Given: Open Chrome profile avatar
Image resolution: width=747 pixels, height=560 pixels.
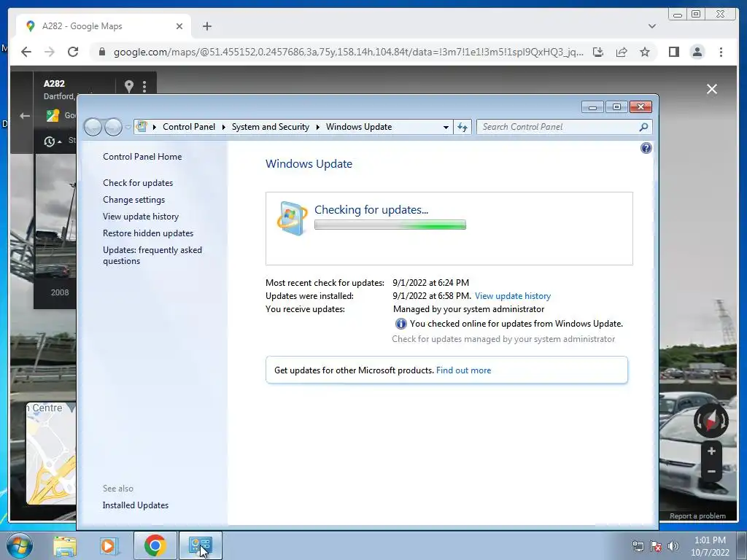Looking at the screenshot, I should coord(697,52).
